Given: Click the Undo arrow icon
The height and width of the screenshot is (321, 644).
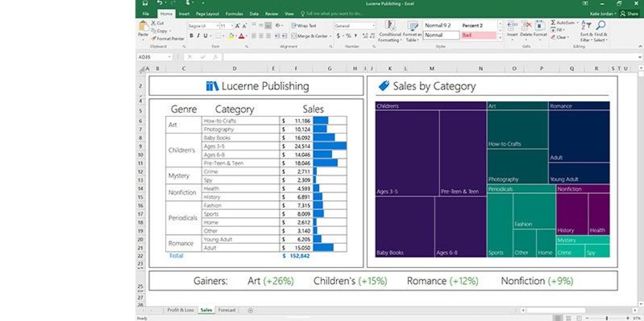Looking at the screenshot, I should [160, 3].
